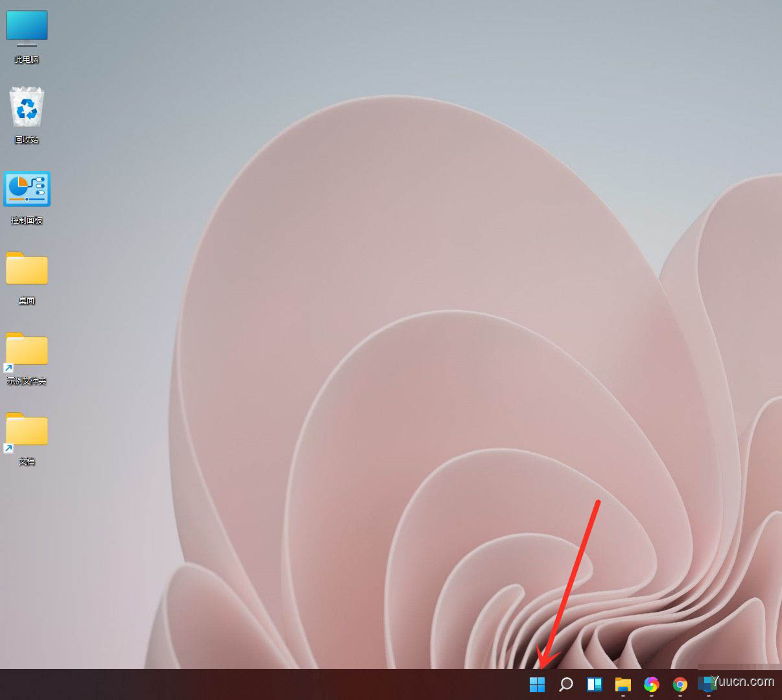Open the Windows Start menu
Screen dimensions: 782x700
[537, 684]
